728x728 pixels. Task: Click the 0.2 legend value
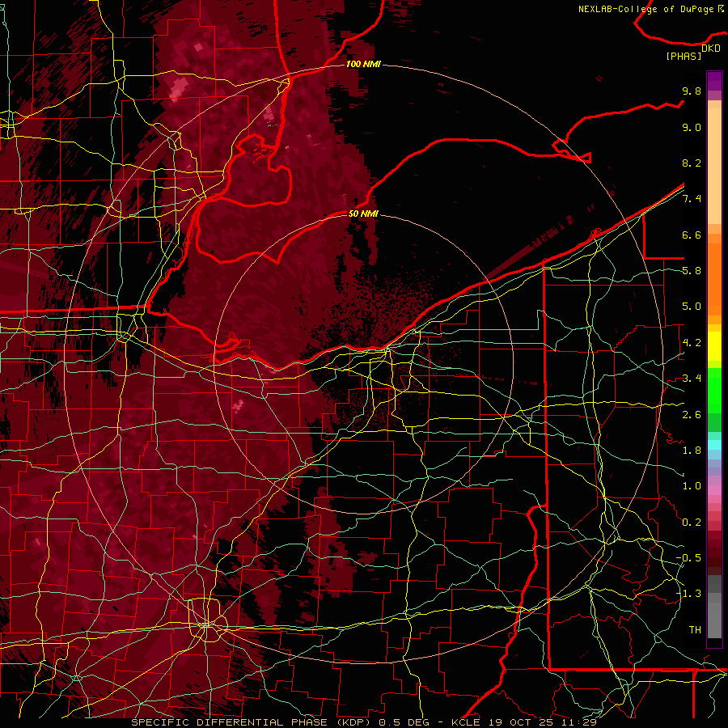pyautogui.click(x=692, y=523)
